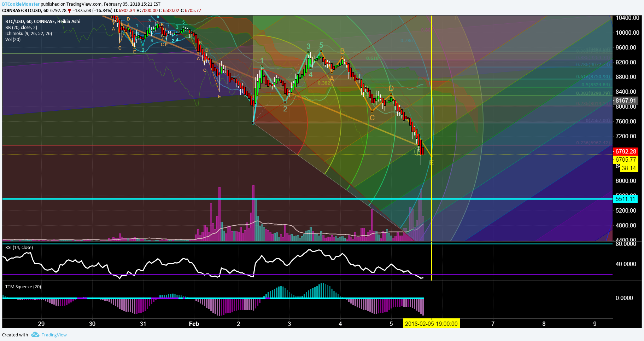Select the 0.618(8750.90) Fibonacci level label
Screen dimensions: 644x341
point(593,76)
